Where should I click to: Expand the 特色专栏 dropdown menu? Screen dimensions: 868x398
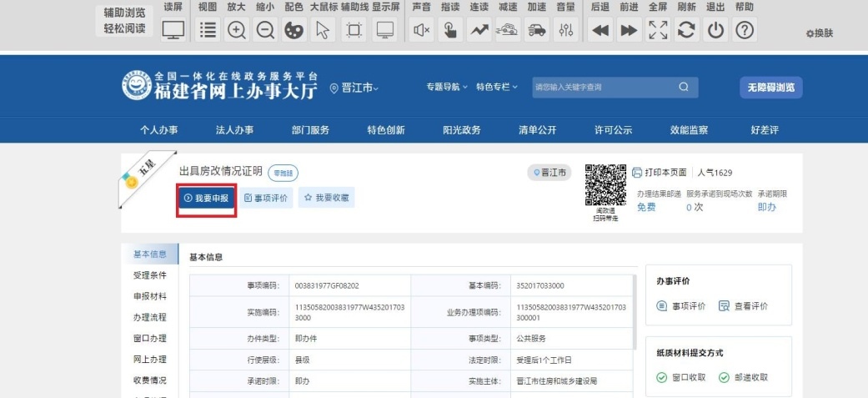click(x=496, y=87)
